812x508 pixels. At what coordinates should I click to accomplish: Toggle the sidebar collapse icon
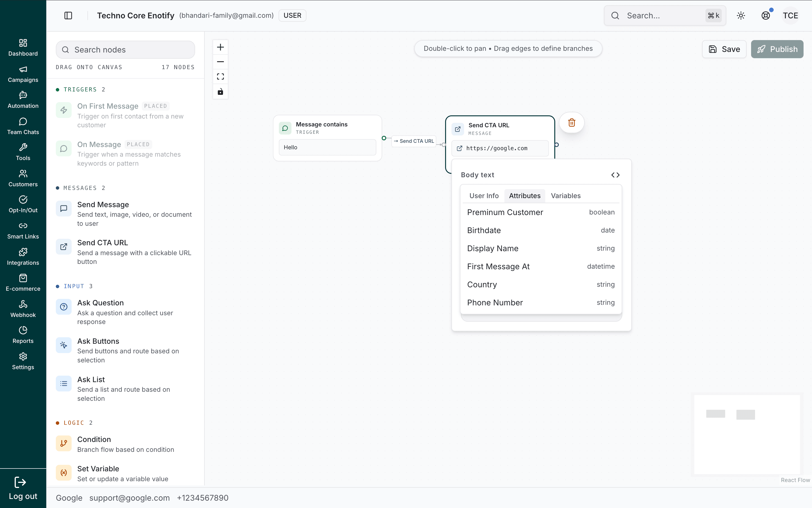point(68,16)
